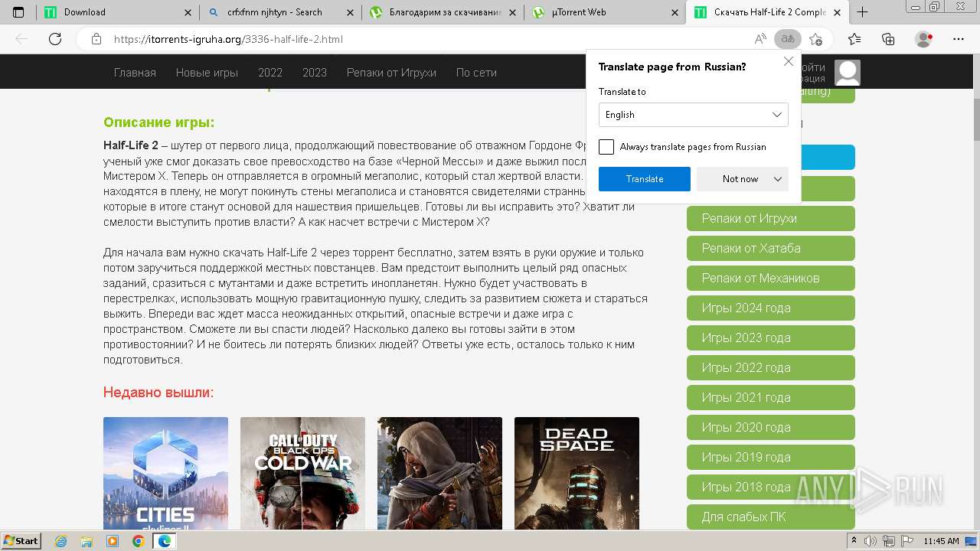Expand the Not now options arrow

coord(778,179)
